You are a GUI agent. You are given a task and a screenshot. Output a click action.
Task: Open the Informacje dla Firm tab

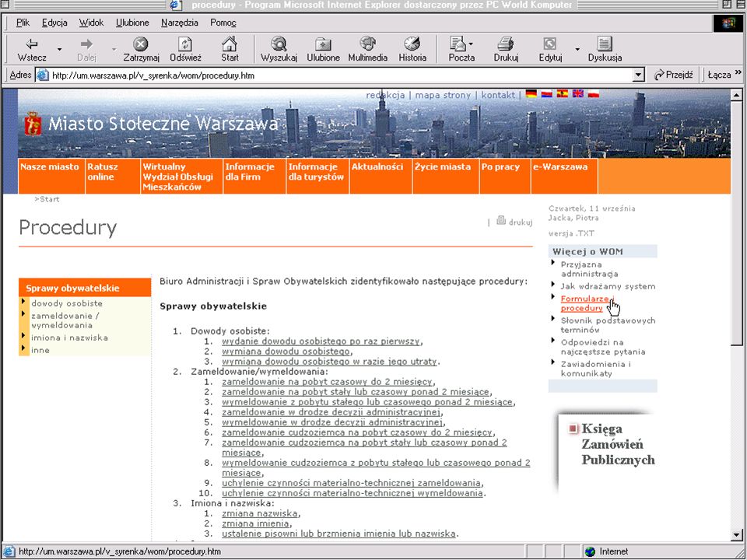pyautogui.click(x=254, y=177)
